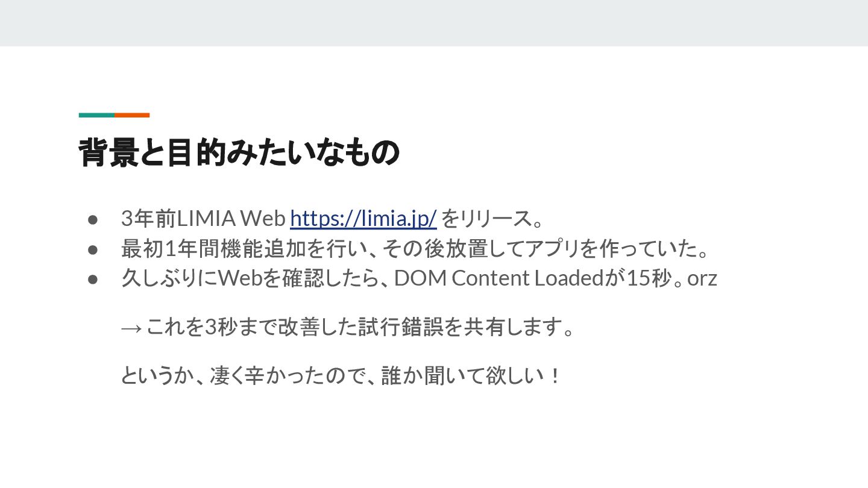868x488 pixels.
Task: Click the orange accent bar above the title
Action: pos(132,115)
